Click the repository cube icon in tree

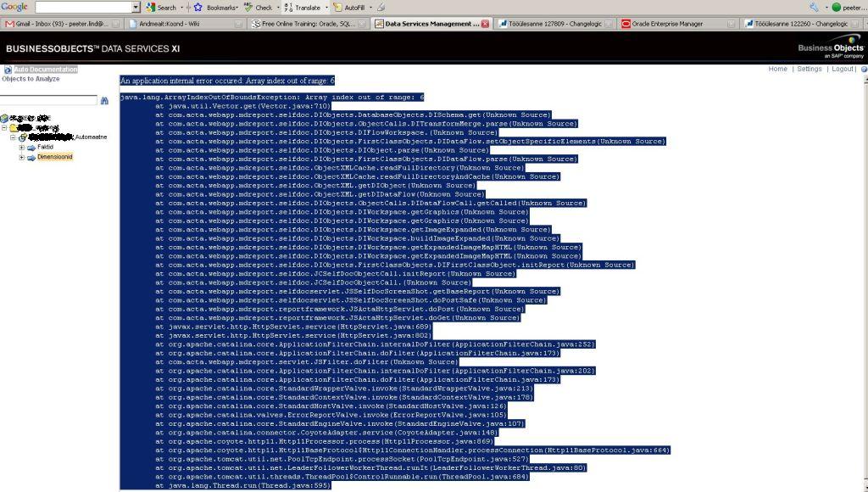point(4,118)
